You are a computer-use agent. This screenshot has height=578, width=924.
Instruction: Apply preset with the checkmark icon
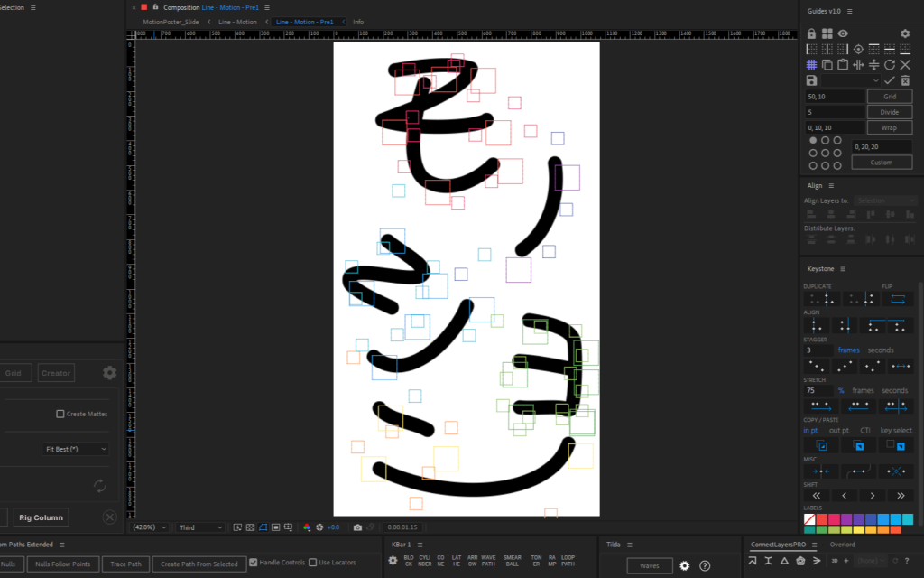890,80
